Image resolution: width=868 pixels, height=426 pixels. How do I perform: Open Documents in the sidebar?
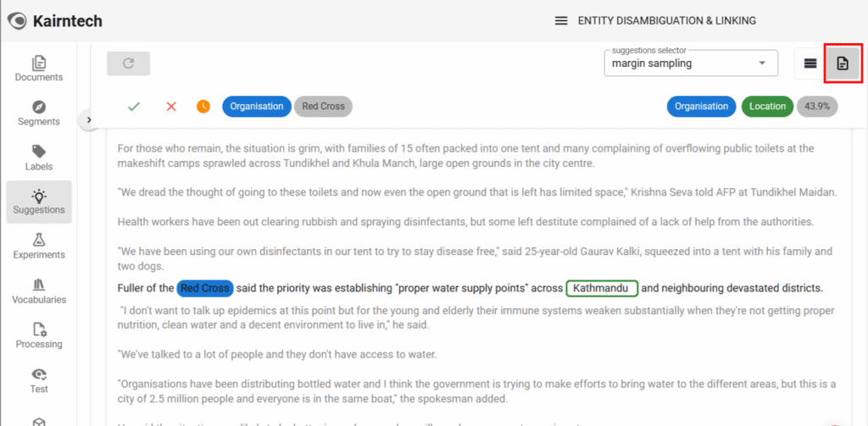[39, 69]
